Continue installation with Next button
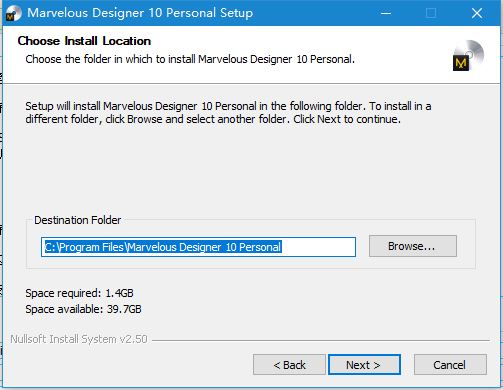Image resolution: width=503 pixels, height=390 pixels. pyautogui.click(x=364, y=365)
